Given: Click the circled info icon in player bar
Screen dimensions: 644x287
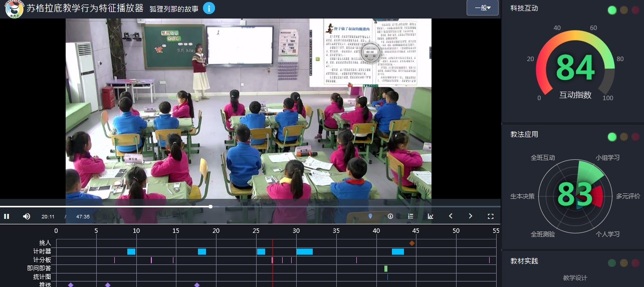Looking at the screenshot, I should click(x=390, y=216).
